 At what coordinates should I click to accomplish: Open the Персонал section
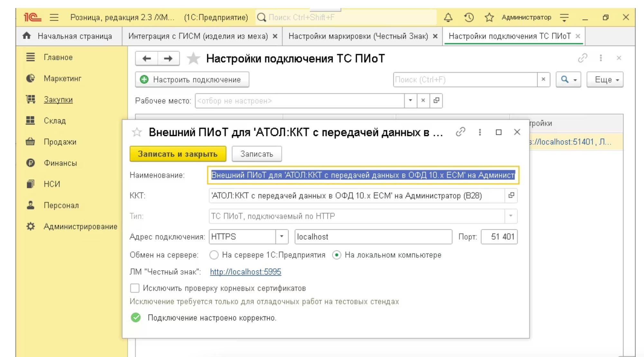(x=61, y=205)
